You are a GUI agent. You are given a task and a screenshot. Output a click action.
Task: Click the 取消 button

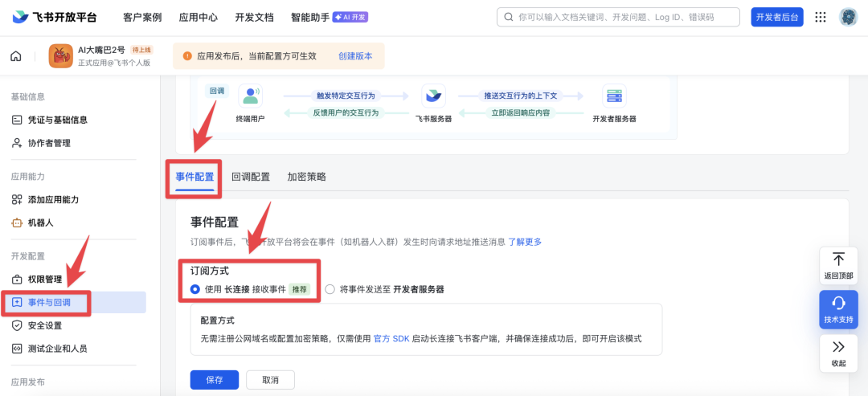tap(270, 380)
